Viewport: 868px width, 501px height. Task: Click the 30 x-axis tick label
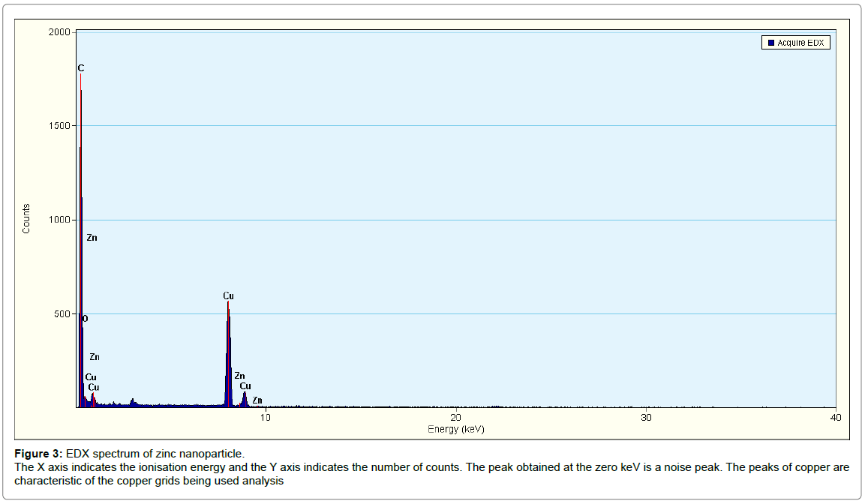pyautogui.click(x=646, y=418)
